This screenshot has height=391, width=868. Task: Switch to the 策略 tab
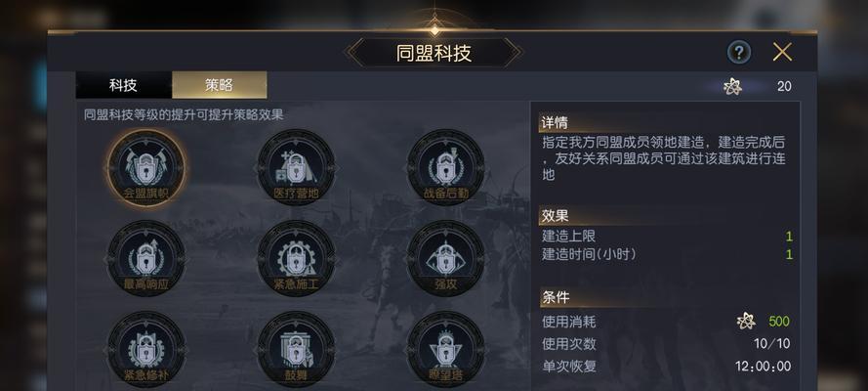(220, 85)
